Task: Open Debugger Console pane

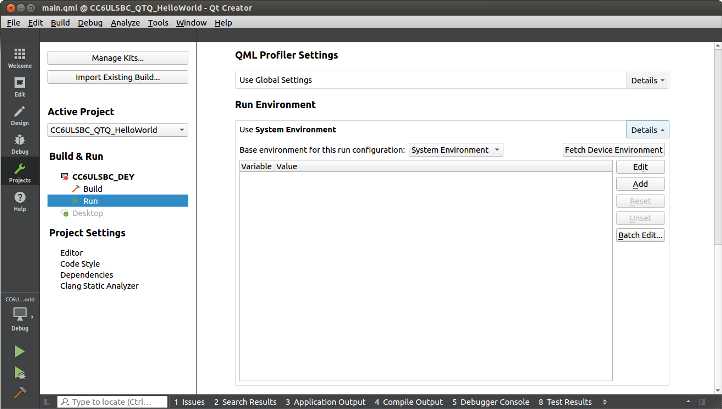Action: tap(491, 402)
